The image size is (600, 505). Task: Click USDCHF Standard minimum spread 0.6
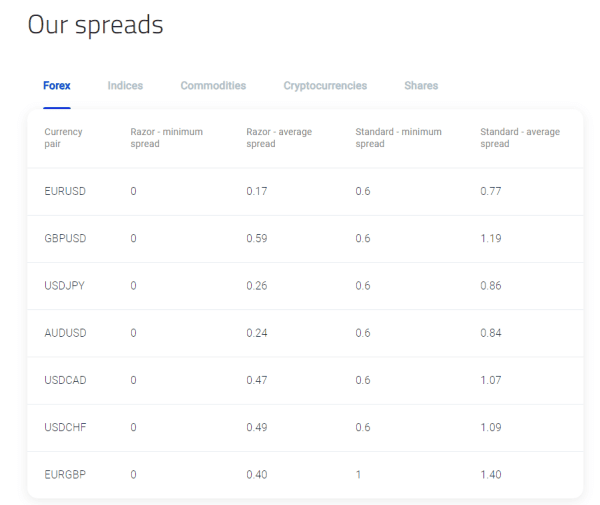click(x=363, y=427)
